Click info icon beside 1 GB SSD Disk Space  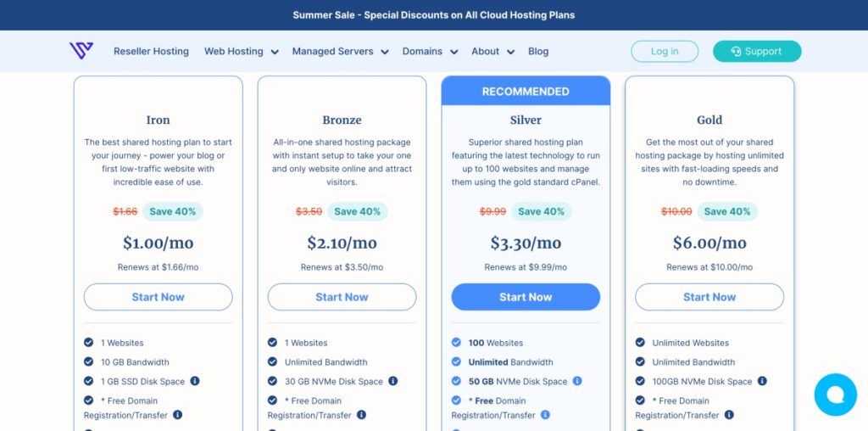195,381
